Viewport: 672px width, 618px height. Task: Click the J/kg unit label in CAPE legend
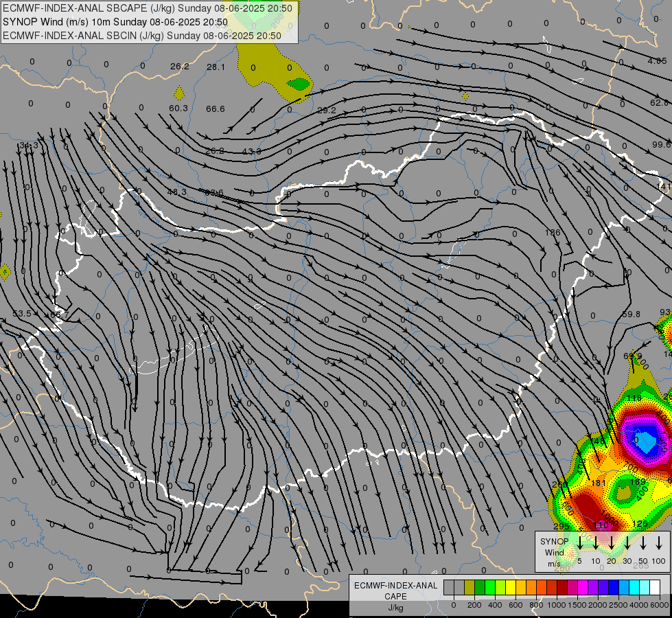395,608
